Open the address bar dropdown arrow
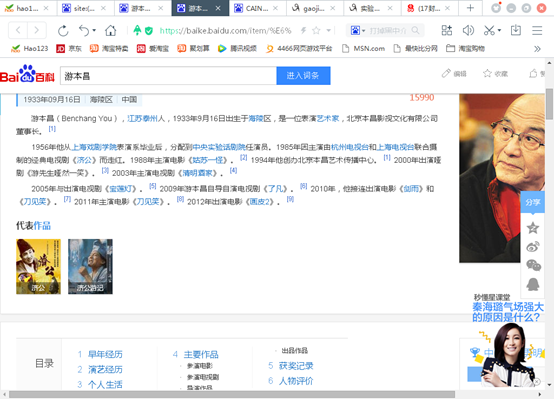The height and width of the screenshot is (399, 554). pyautogui.click(x=329, y=31)
